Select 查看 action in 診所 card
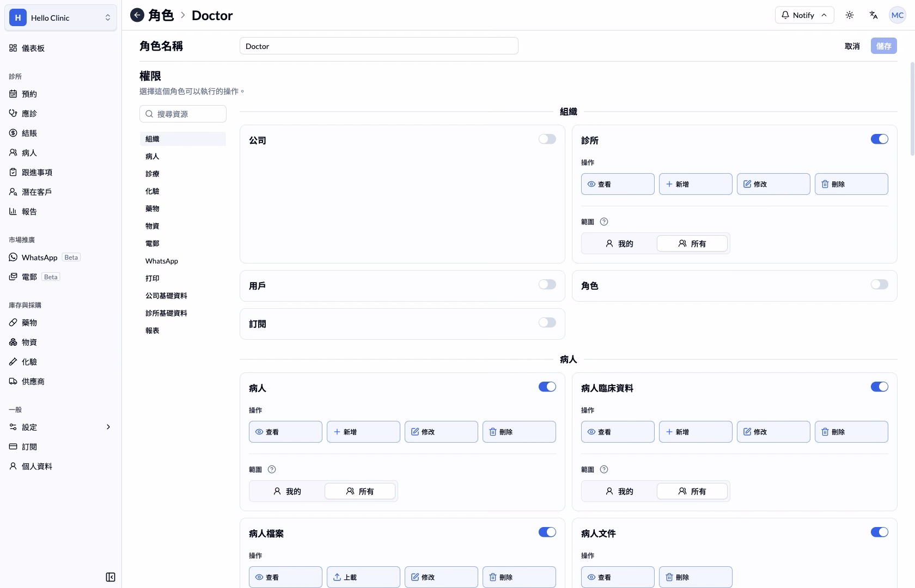Image resolution: width=915 pixels, height=588 pixels. click(618, 184)
